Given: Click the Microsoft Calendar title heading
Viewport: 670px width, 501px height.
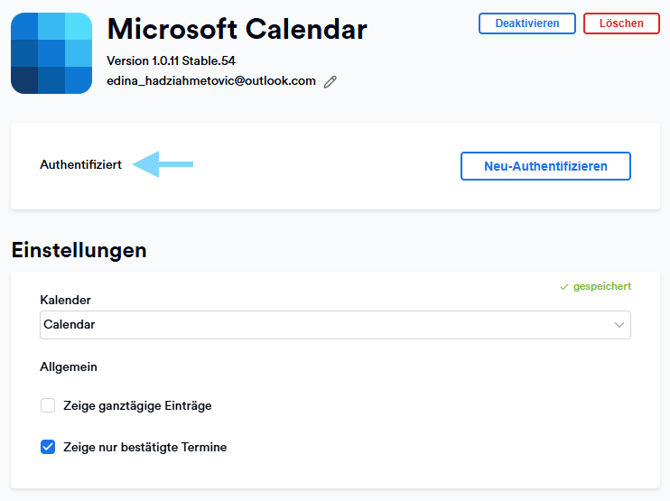Looking at the screenshot, I should (x=237, y=29).
